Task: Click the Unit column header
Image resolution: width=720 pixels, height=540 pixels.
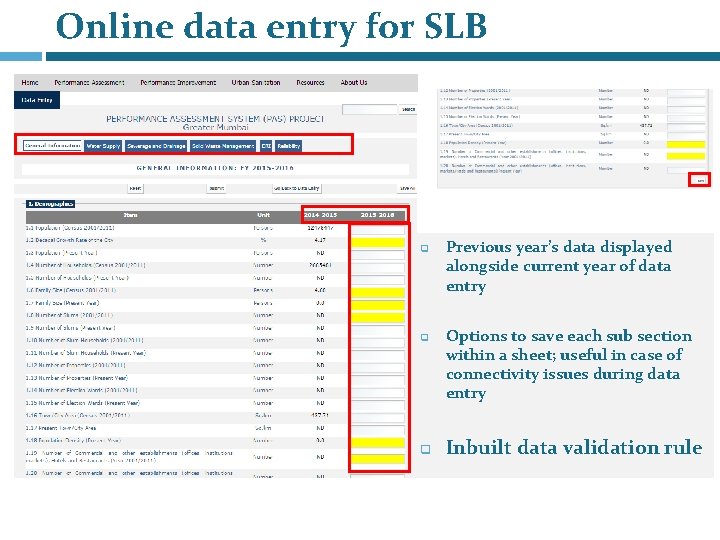Action: tap(264, 215)
